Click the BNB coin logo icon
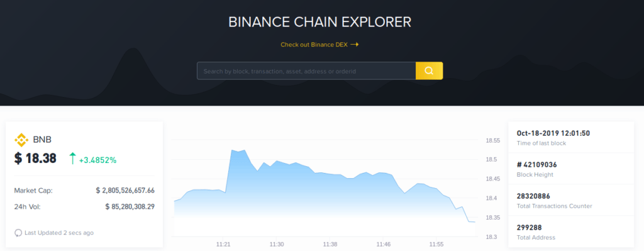644x251 pixels. 21,140
